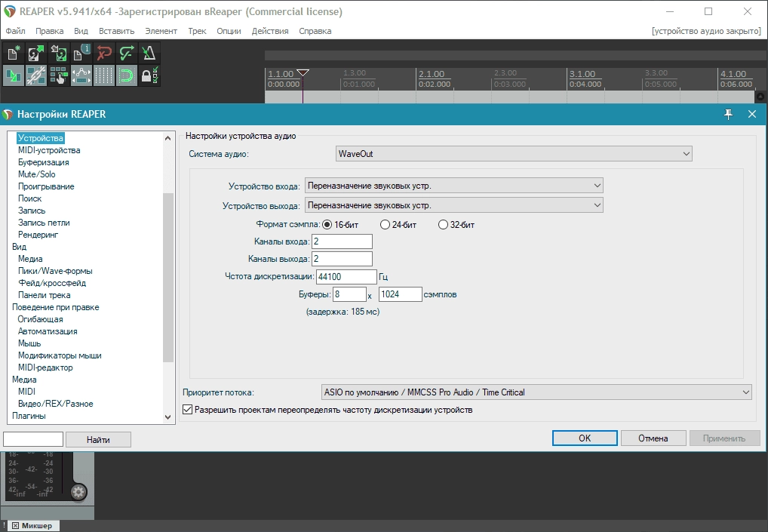This screenshot has height=532, width=768.
Task: Toggle Разрешить проектам переопределять частоту checkbox
Action: click(x=187, y=410)
